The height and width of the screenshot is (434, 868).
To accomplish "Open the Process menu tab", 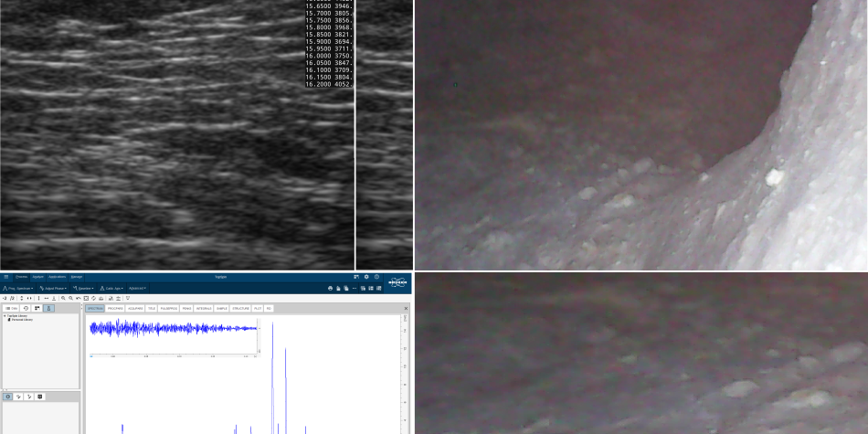I will (x=21, y=276).
